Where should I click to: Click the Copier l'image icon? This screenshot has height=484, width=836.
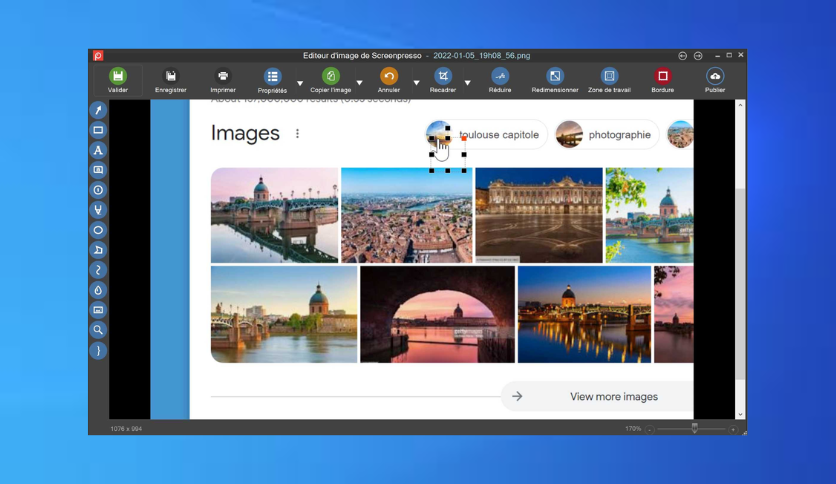pos(331,76)
